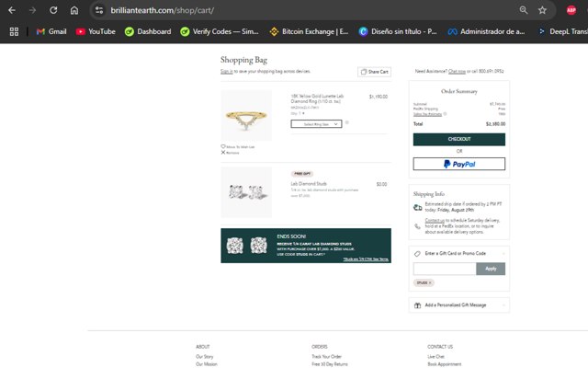Open the Gmail bookmark
Screen dimensions: 588x368
click(x=51, y=31)
